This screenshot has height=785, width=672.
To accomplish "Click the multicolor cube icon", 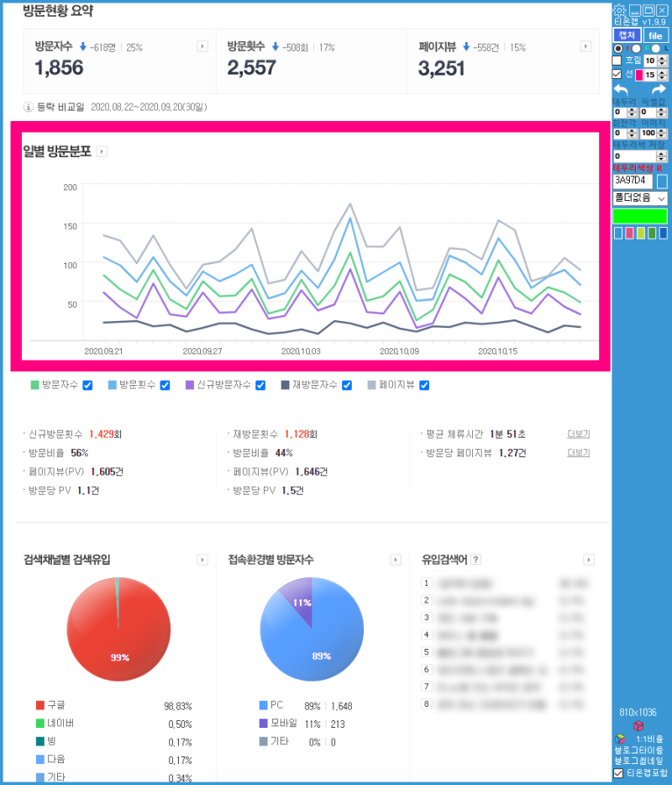I will click(x=620, y=739).
